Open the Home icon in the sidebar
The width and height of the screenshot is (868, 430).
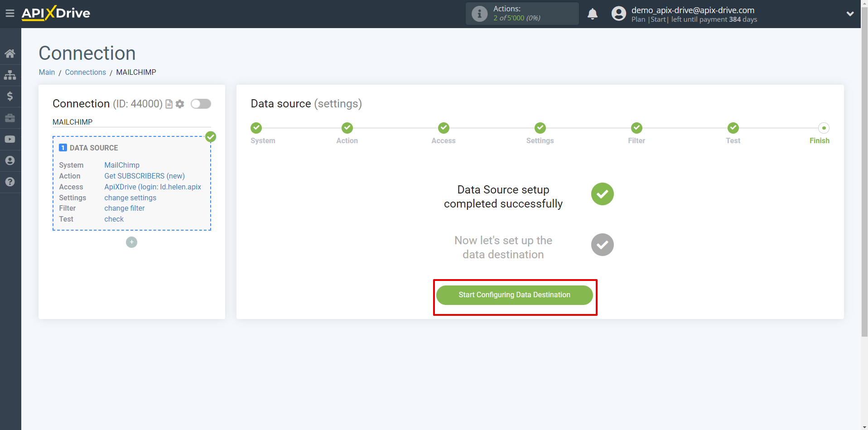tap(10, 53)
